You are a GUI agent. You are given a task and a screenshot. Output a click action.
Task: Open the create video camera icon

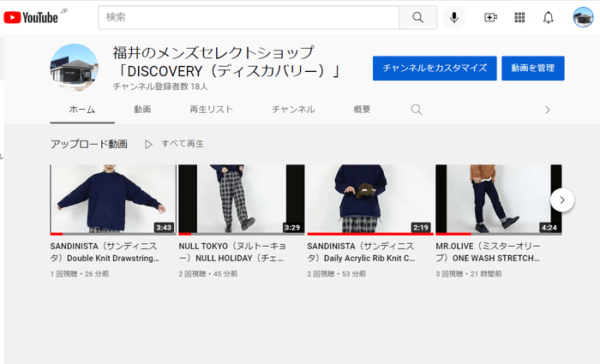[x=491, y=17]
